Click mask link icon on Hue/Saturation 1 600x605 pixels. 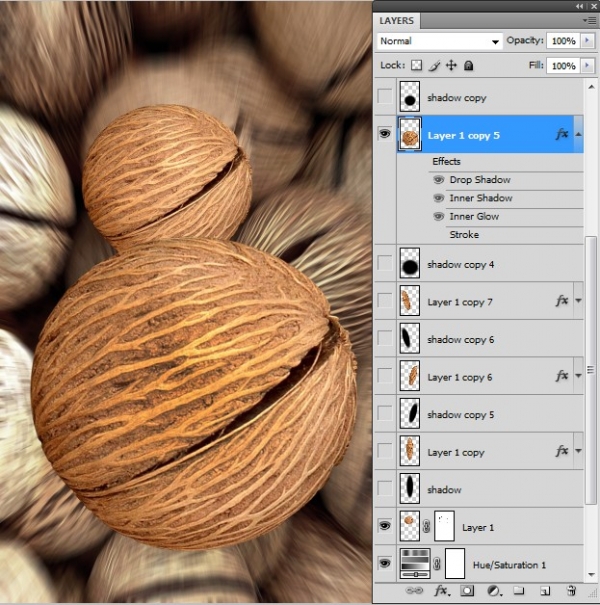coord(437,564)
